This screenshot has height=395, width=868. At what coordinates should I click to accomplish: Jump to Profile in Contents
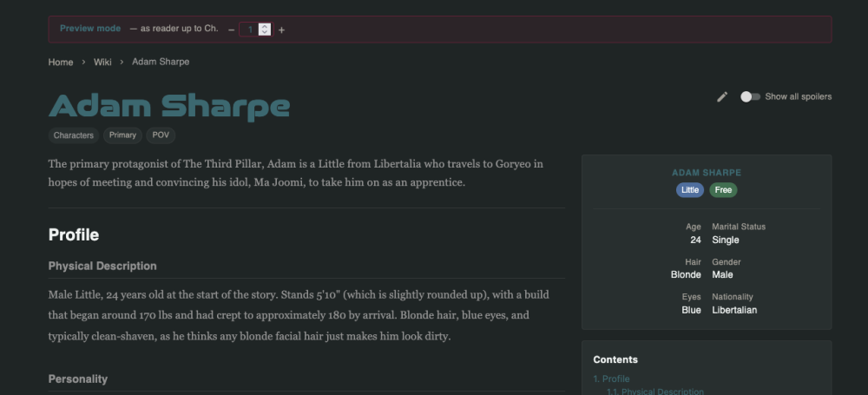point(611,379)
